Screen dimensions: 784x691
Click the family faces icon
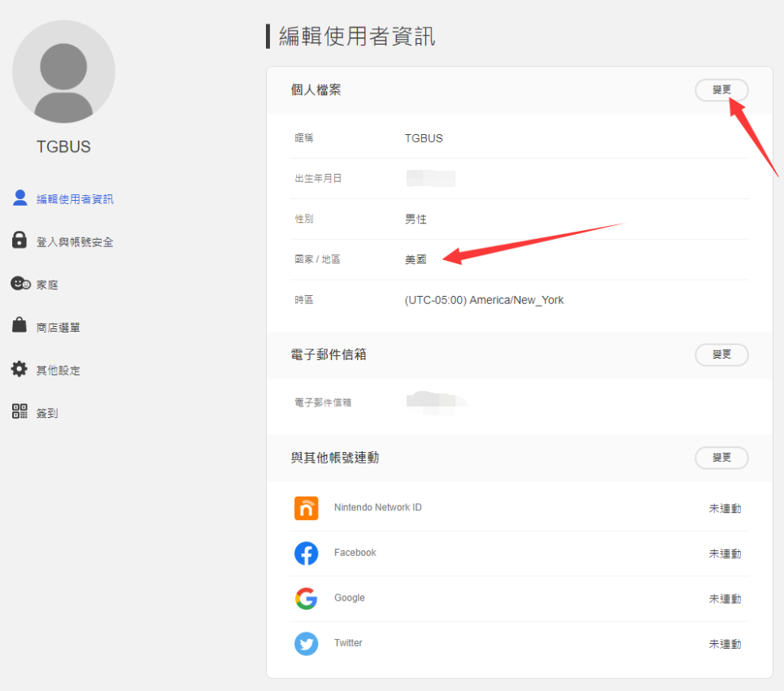[x=20, y=283]
